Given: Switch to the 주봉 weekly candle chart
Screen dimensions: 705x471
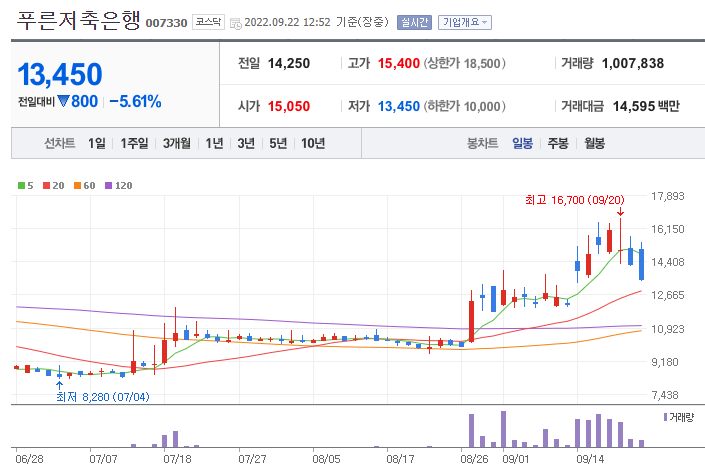Looking at the screenshot, I should pos(558,143).
